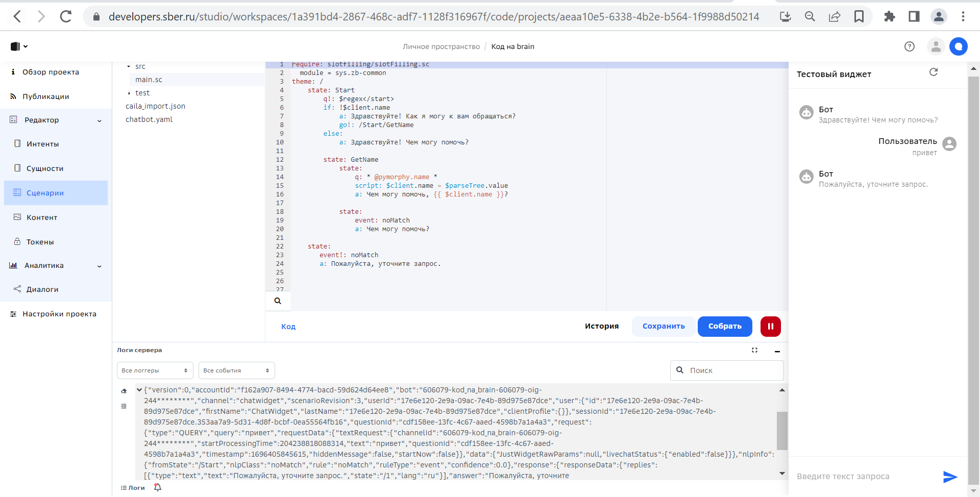980x497 pixels.
Task: Open История of the scenario
Action: pyautogui.click(x=602, y=326)
